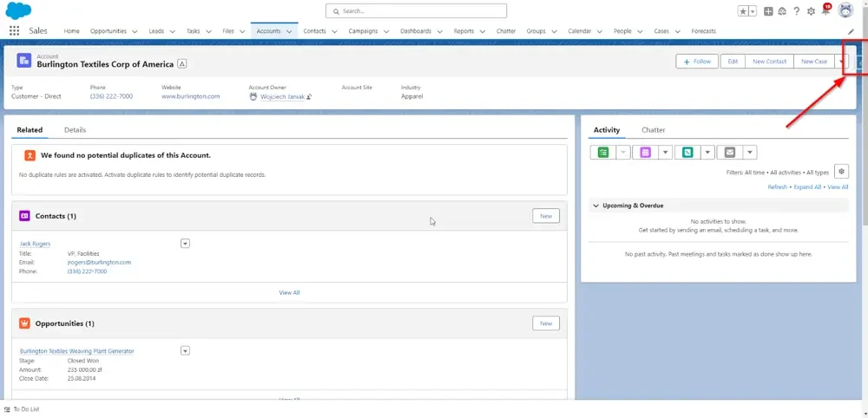Open the www.burlington.com website link
The width and height of the screenshot is (868, 418).
click(190, 96)
